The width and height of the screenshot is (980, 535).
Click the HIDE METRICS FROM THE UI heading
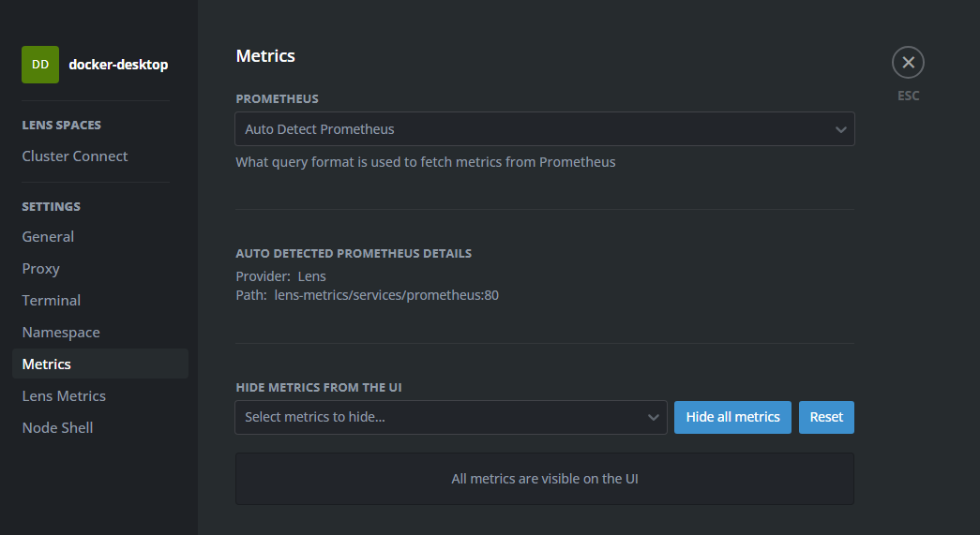[318, 387]
